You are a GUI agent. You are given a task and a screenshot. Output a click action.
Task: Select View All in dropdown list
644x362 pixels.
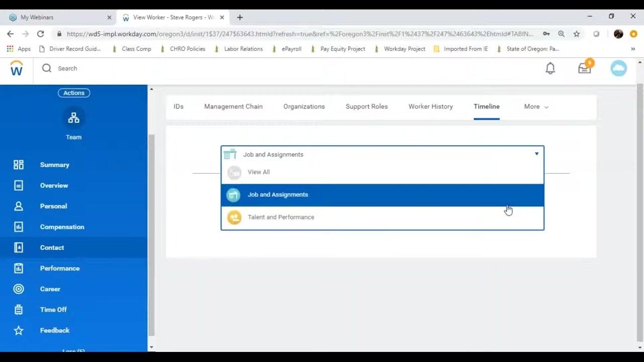pos(382,172)
